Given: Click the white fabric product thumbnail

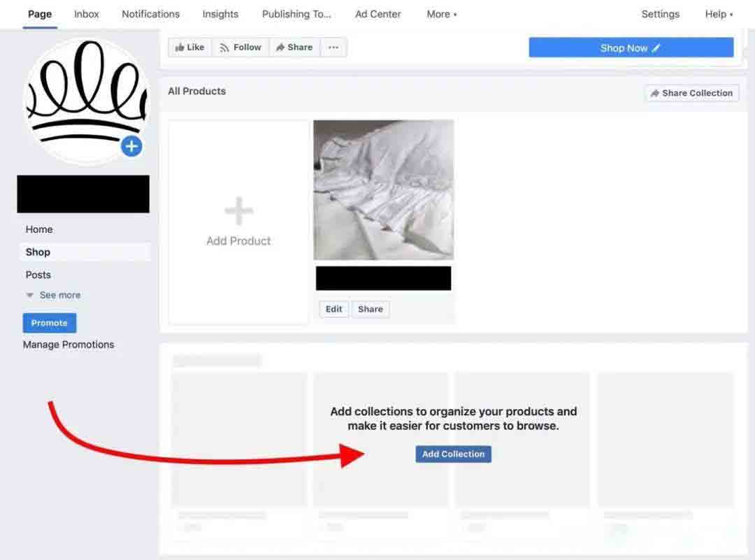Looking at the screenshot, I should [383, 189].
